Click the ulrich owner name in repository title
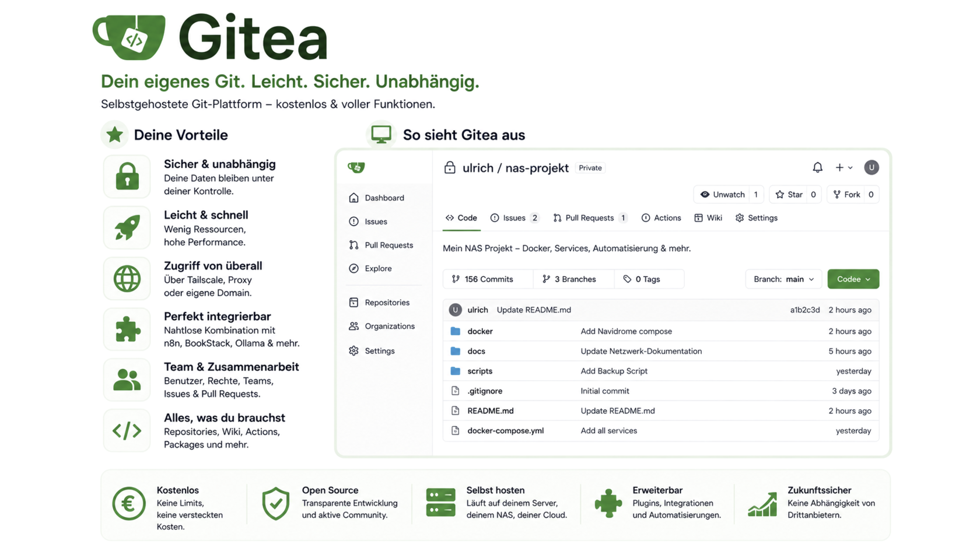The image size is (980, 551). 478,168
